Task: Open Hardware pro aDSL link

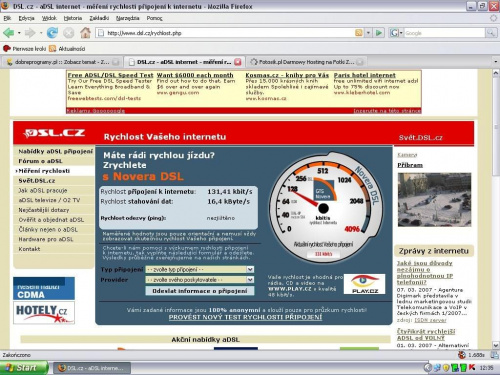Action: click(46, 239)
